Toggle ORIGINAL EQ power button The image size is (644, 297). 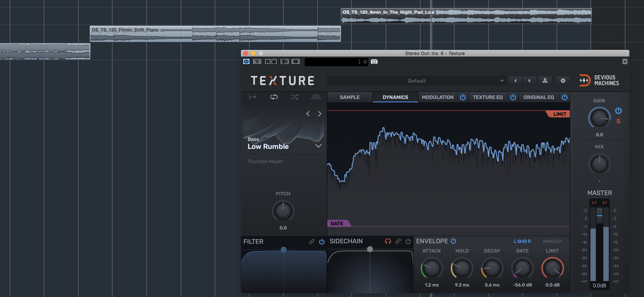565,97
